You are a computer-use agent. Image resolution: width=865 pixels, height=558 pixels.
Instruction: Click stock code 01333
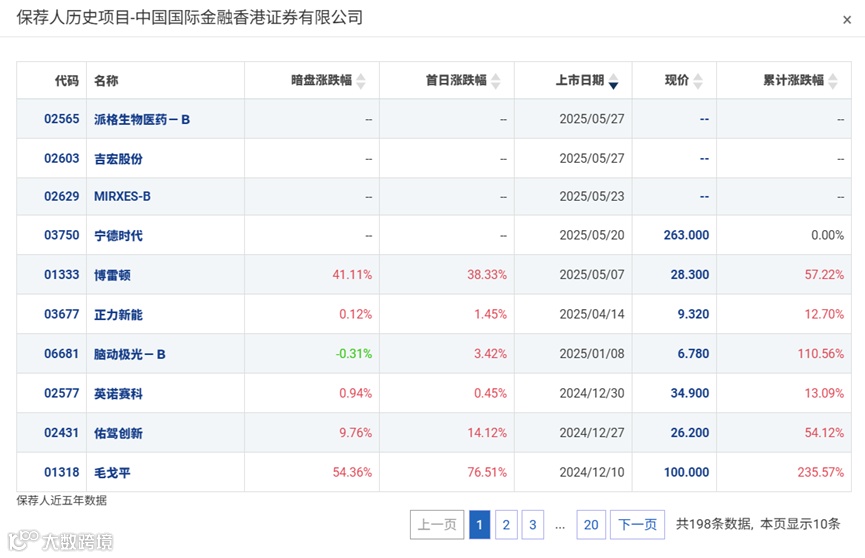click(62, 275)
